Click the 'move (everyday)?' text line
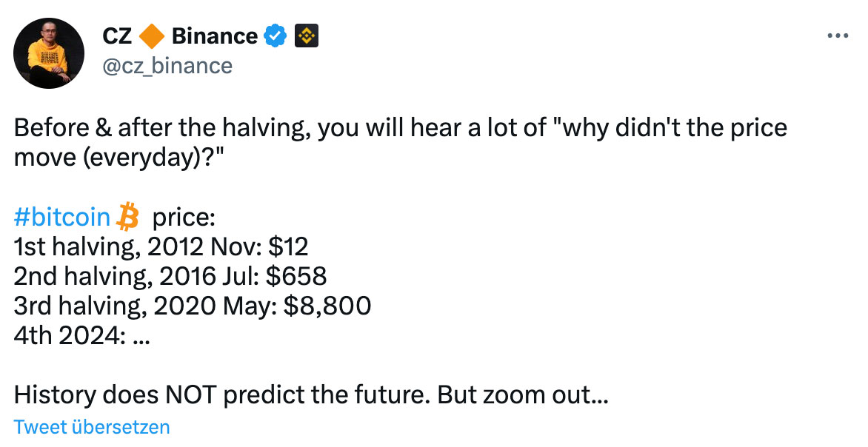This screenshot has height=447, width=868. [x=118, y=158]
